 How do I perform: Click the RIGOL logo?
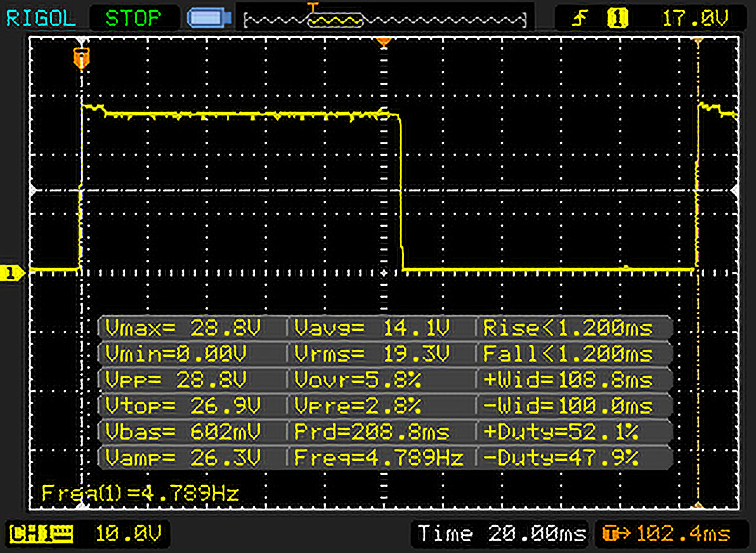(x=41, y=18)
